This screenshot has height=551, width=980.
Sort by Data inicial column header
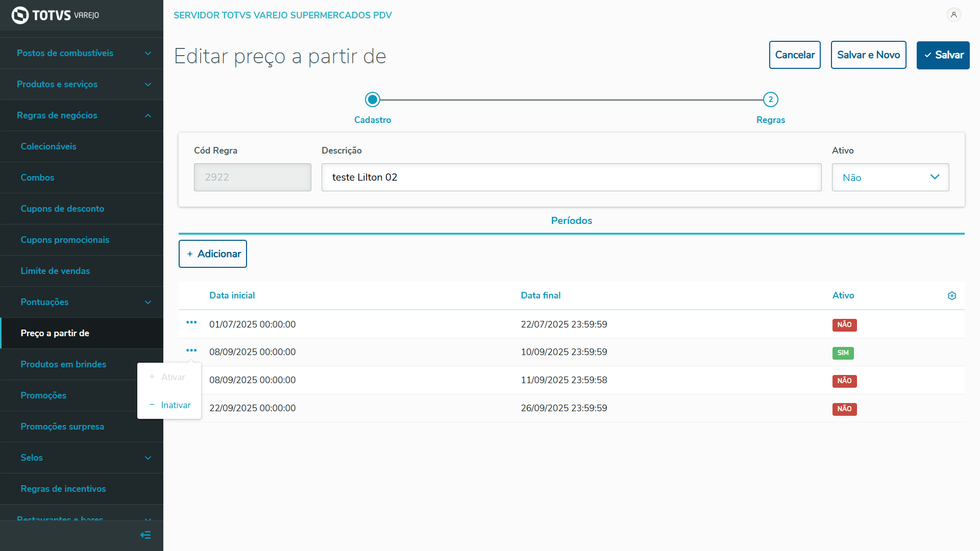tap(232, 295)
